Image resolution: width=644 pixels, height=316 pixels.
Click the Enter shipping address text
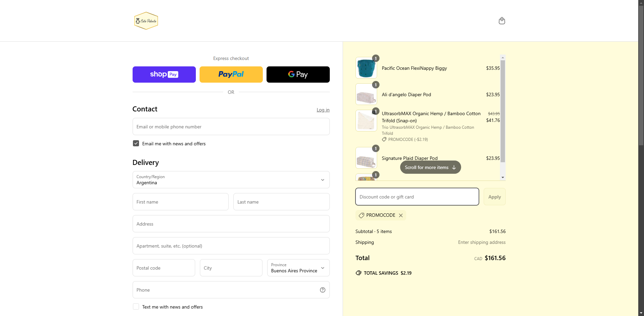click(482, 242)
